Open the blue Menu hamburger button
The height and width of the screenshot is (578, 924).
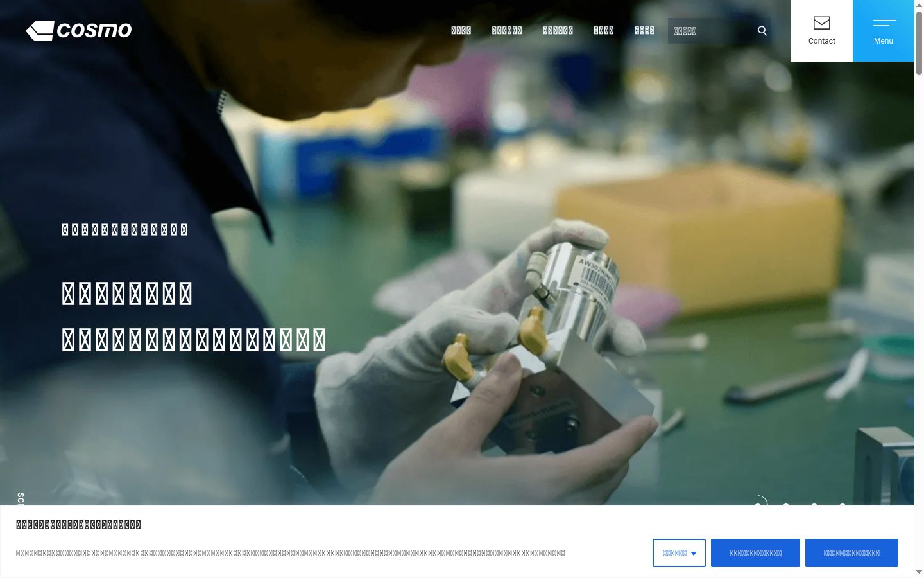[x=884, y=31]
